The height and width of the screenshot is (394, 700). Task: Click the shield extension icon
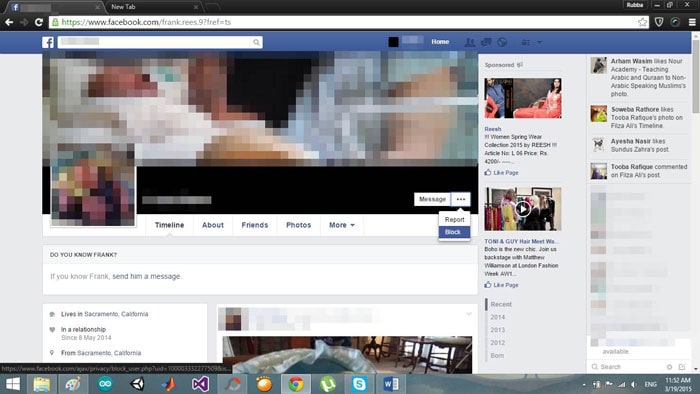click(x=659, y=22)
